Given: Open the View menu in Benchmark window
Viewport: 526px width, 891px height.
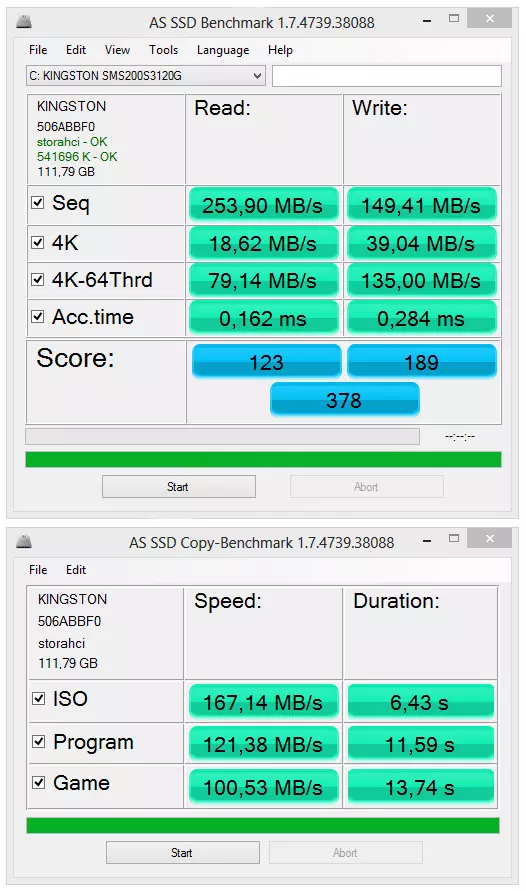Looking at the screenshot, I should click(x=118, y=50).
